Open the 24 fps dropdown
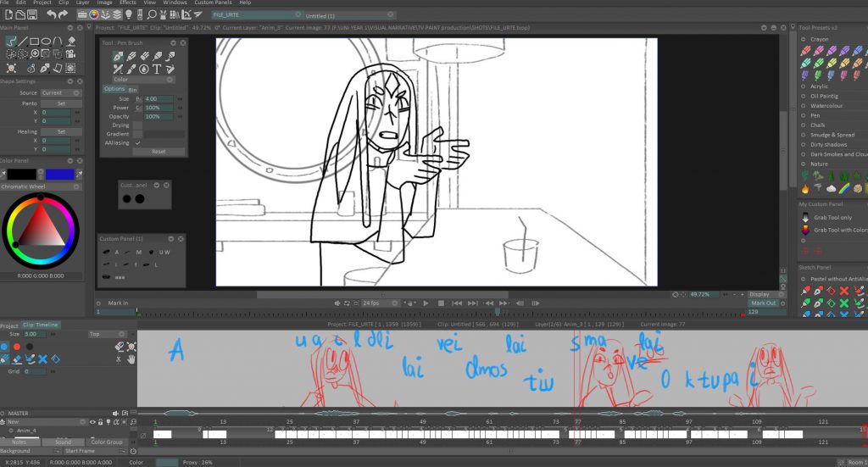The image size is (868, 467). point(380,303)
